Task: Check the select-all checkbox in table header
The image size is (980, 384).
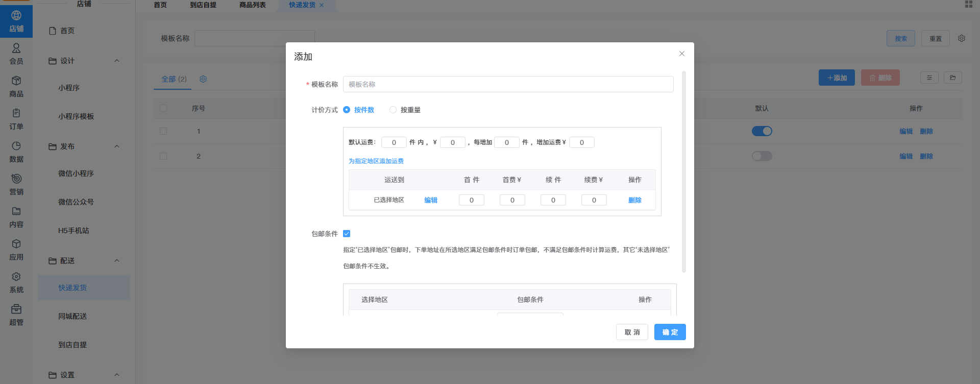Action: coord(163,108)
